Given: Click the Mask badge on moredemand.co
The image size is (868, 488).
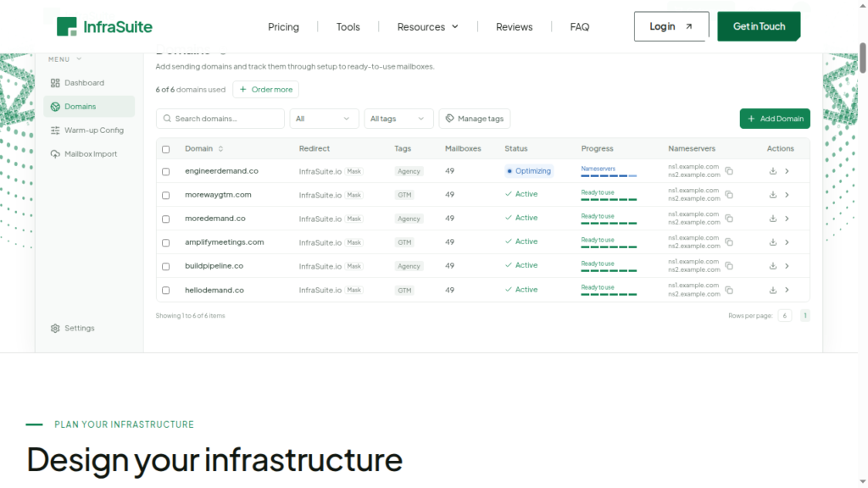Looking at the screenshot, I should pyautogui.click(x=353, y=219).
